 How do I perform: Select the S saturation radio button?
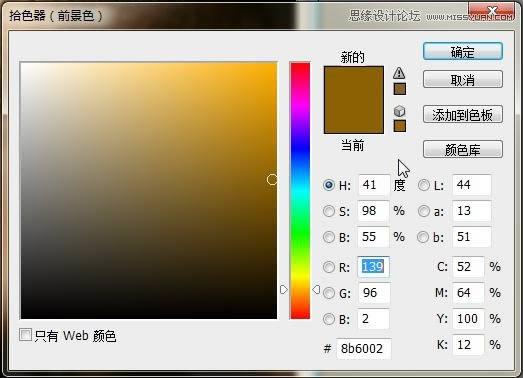tap(329, 211)
